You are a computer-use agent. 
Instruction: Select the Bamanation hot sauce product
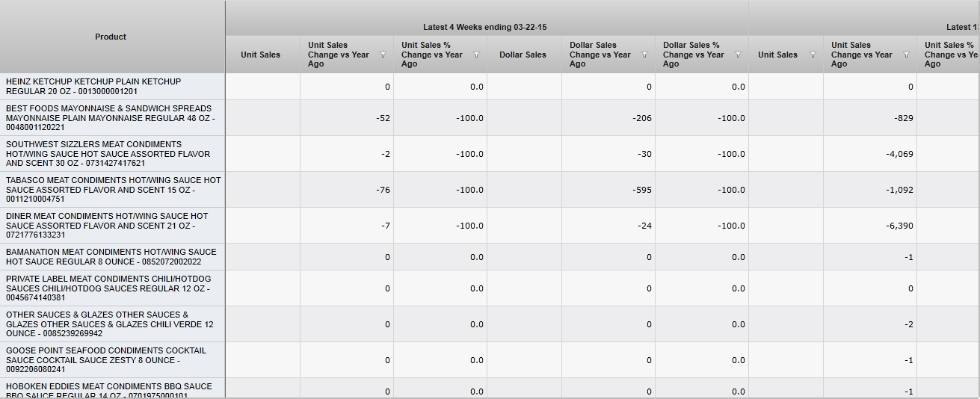click(x=111, y=257)
